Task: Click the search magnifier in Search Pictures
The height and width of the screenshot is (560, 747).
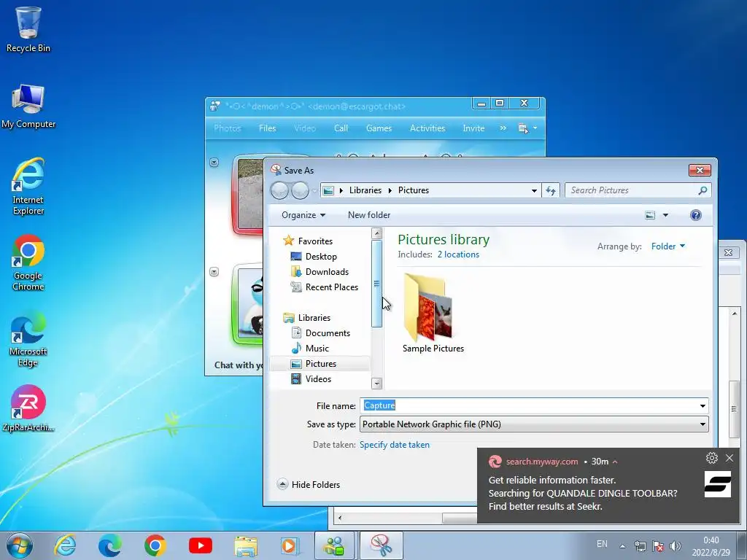Action: 703,190
